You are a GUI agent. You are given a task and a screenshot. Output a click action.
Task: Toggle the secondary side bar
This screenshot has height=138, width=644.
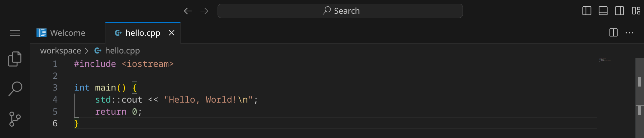tap(620, 11)
